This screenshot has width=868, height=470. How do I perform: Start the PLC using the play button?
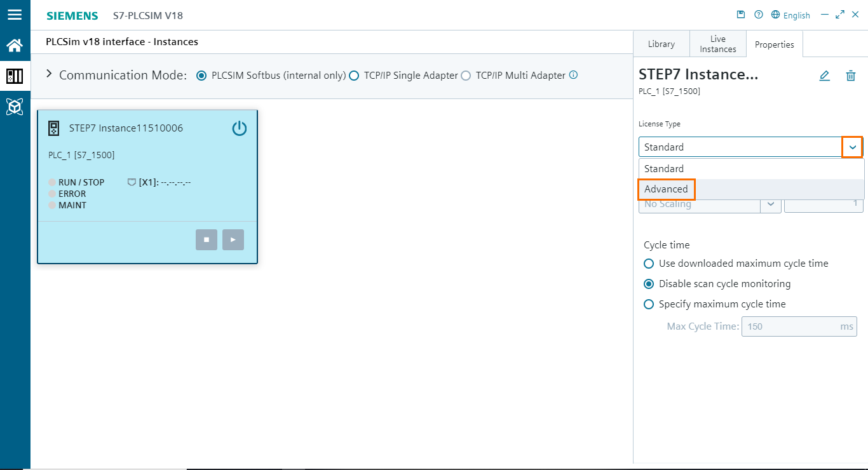pos(233,239)
